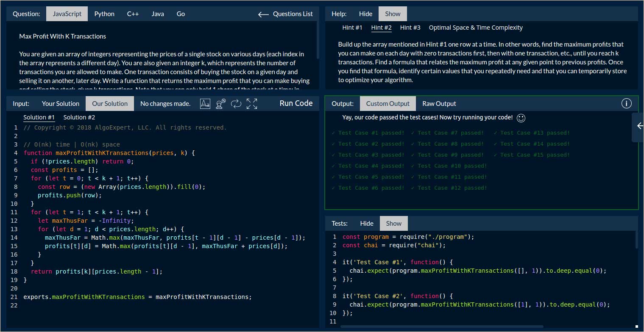644x332 pixels.
Task: Click the 'Test Case #7 passed!' result
Action: pyautogui.click(x=447, y=133)
